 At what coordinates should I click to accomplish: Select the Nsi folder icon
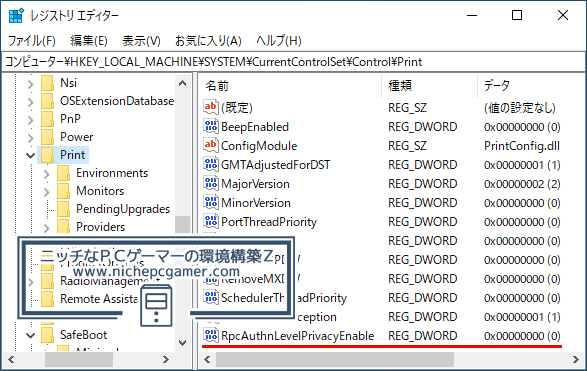(x=48, y=83)
